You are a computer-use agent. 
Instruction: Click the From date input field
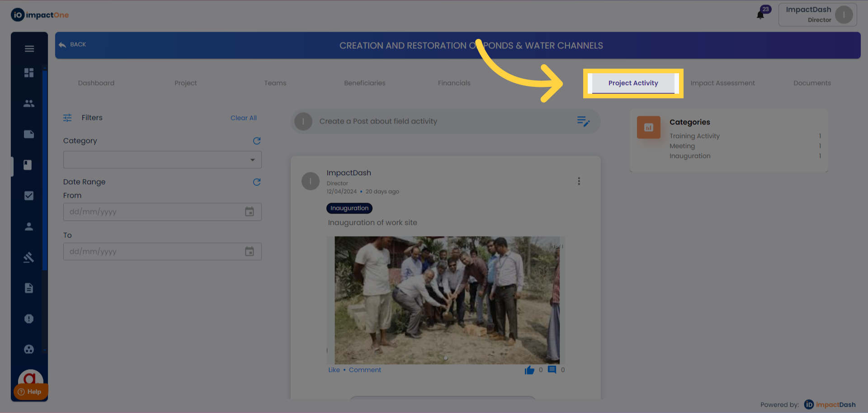coord(162,212)
